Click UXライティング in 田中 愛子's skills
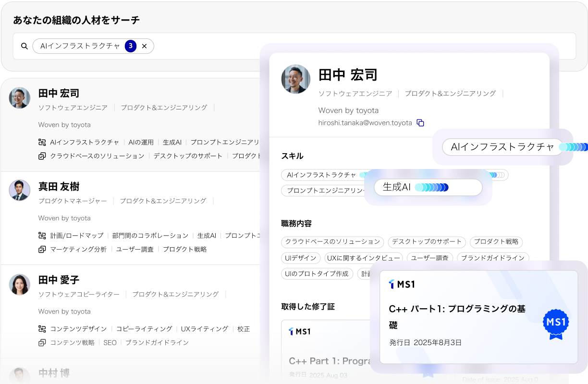The height and width of the screenshot is (384, 588). click(x=205, y=329)
